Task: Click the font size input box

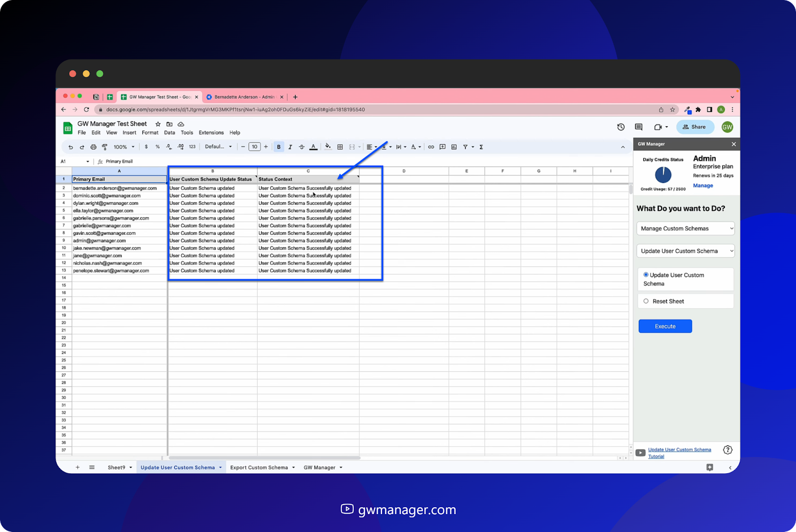Action: tap(254, 147)
